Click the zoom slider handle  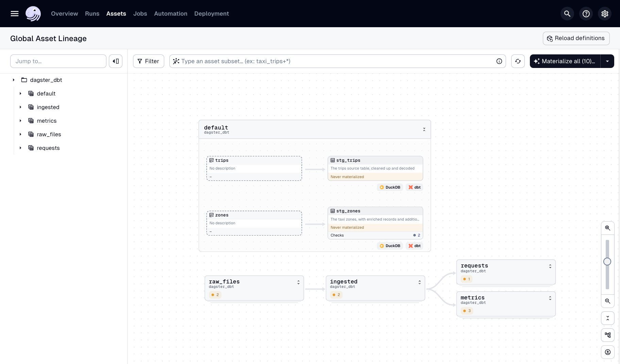pyautogui.click(x=607, y=261)
